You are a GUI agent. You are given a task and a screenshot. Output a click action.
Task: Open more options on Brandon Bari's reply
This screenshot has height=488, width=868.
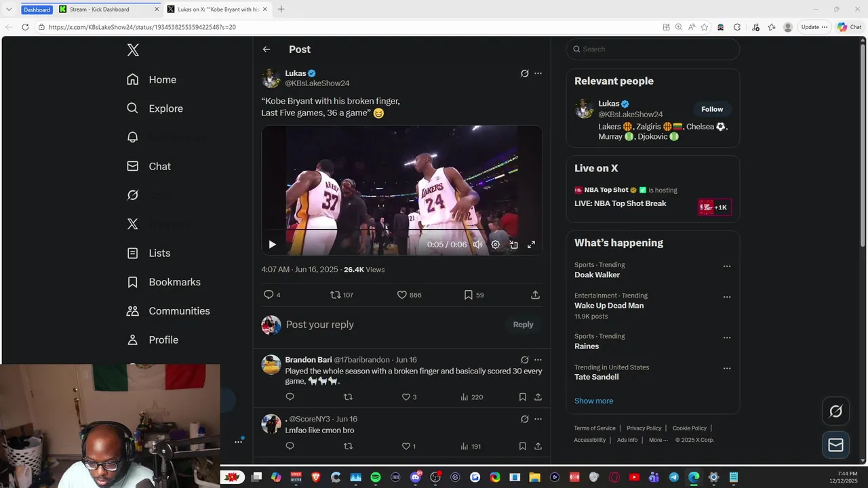(538, 360)
